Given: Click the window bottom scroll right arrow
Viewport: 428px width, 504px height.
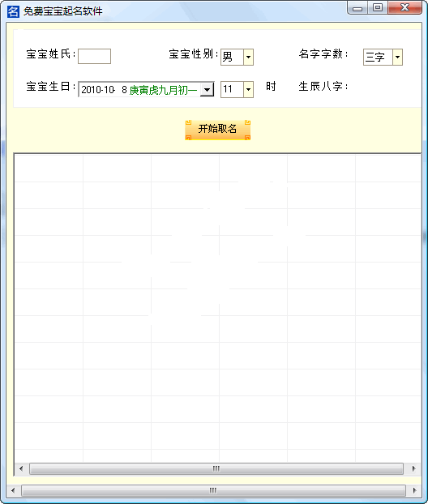Looking at the screenshot, I should point(414,490).
